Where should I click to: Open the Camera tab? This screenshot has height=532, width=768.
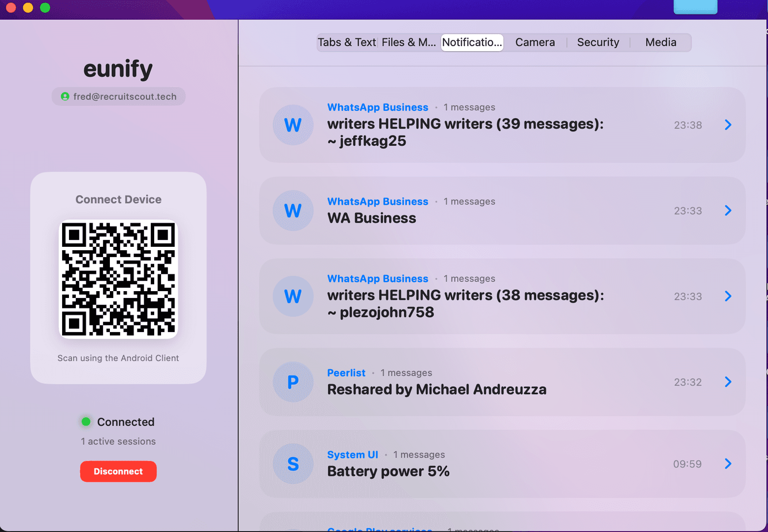pyautogui.click(x=535, y=42)
